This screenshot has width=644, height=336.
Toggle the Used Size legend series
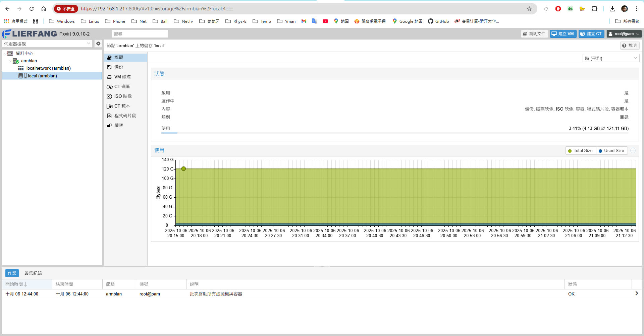click(x=611, y=151)
